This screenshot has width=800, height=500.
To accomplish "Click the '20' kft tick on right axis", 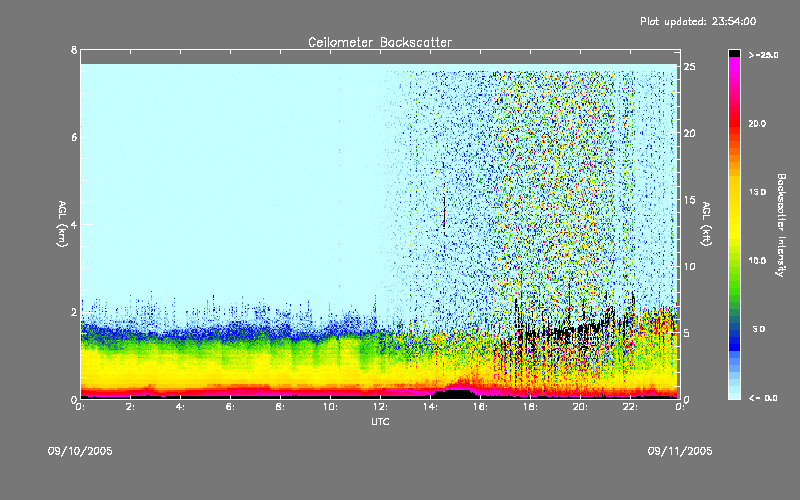I will [x=690, y=133].
